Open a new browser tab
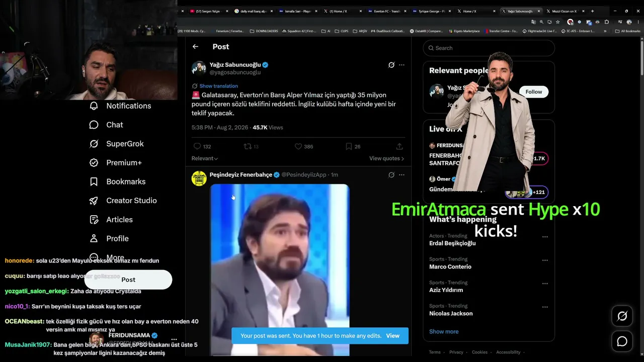 [x=592, y=11]
